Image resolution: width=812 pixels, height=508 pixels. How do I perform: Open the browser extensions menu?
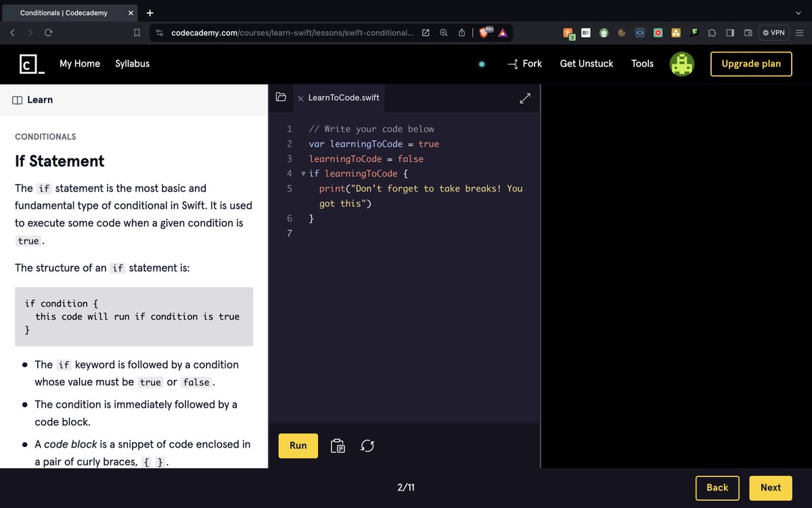coord(712,32)
